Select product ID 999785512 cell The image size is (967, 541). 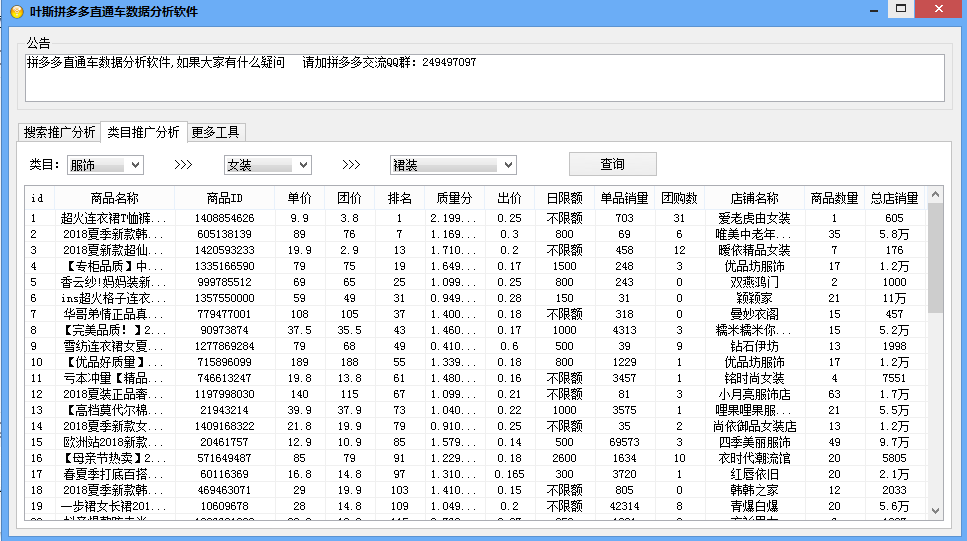[x=224, y=282]
